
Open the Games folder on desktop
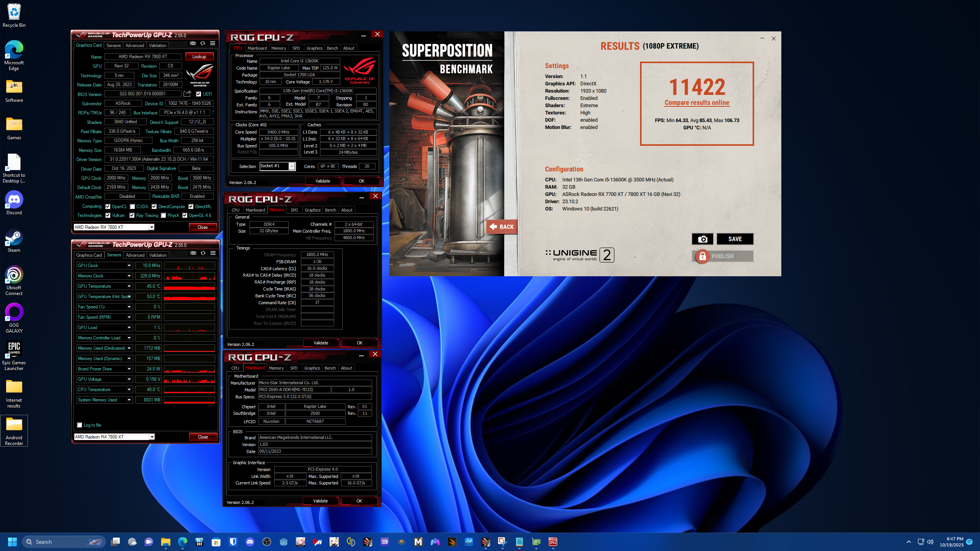click(14, 128)
